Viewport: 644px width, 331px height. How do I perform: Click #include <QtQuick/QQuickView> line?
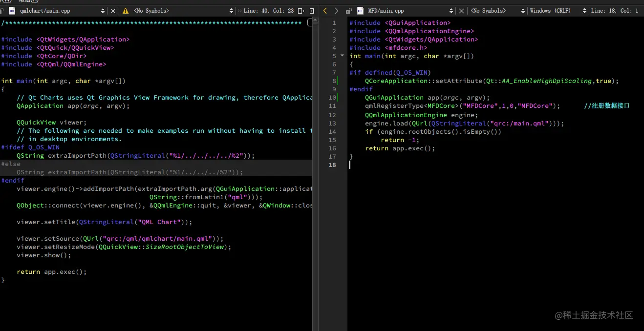pos(58,48)
